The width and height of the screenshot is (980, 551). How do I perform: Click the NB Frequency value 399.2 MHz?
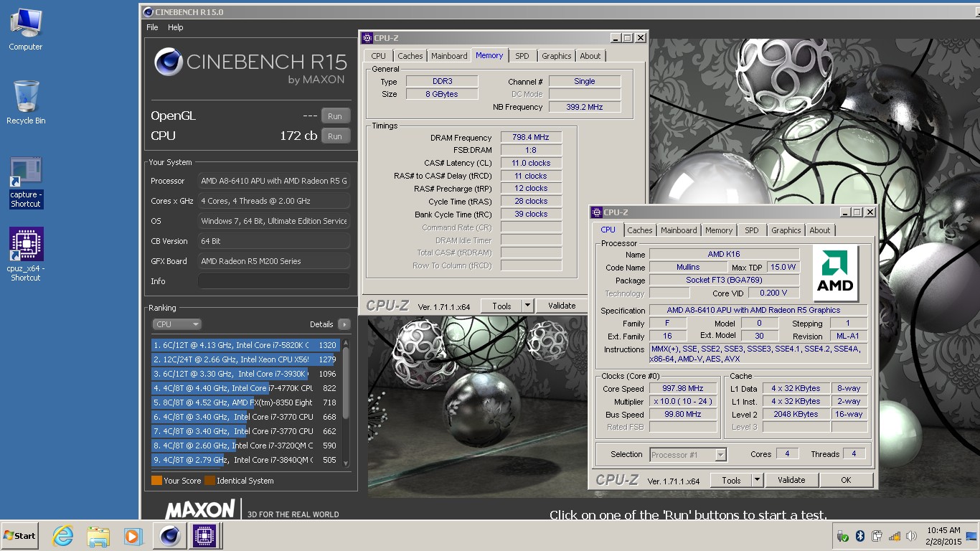585,107
